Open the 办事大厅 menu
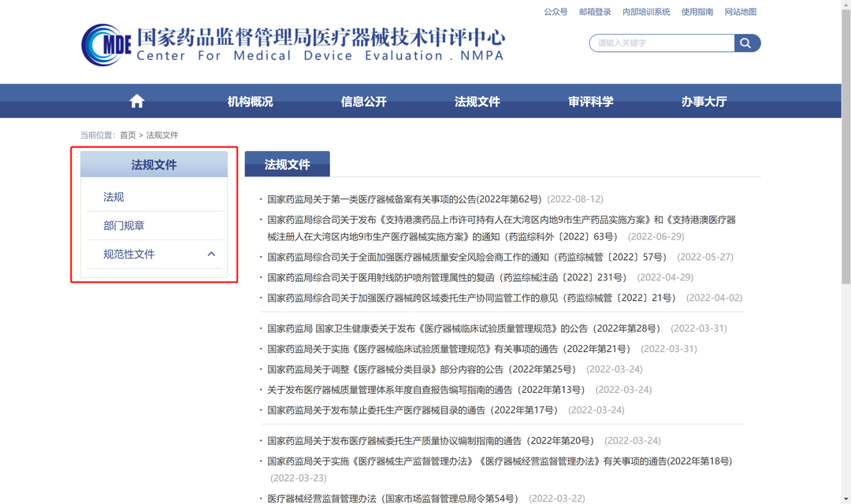Image resolution: width=851 pixels, height=504 pixels. [704, 102]
